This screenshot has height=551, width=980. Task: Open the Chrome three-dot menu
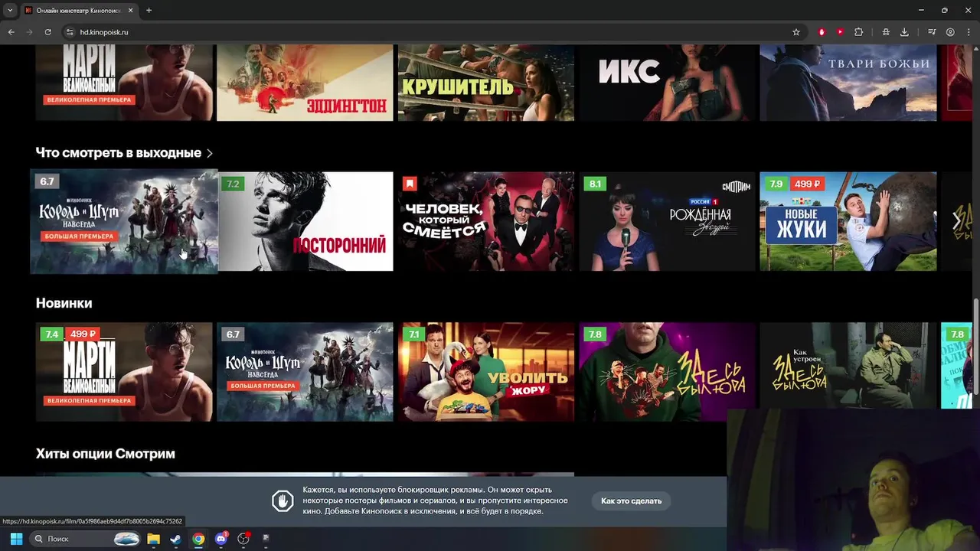click(x=968, y=32)
